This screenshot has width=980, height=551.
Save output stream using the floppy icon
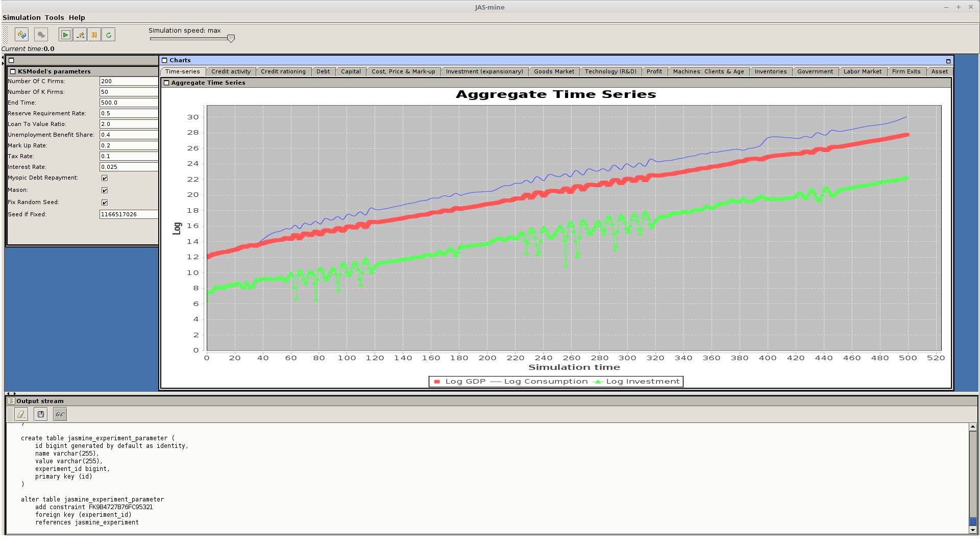(41, 414)
